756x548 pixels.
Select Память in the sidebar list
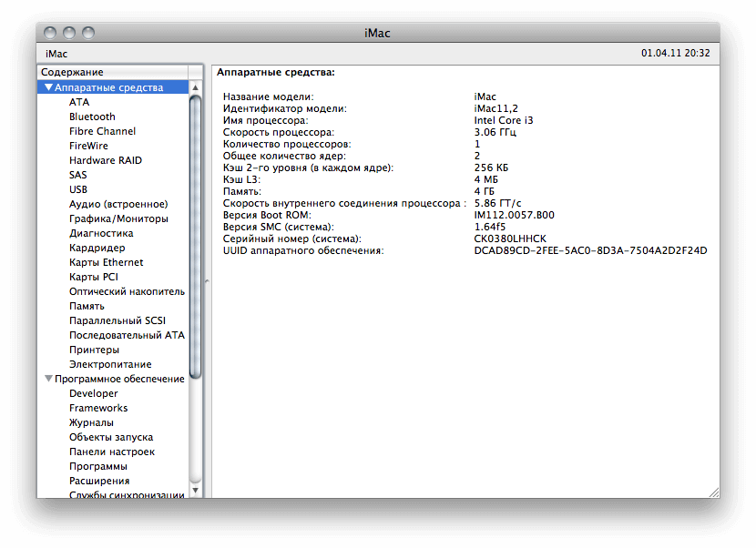[87, 306]
